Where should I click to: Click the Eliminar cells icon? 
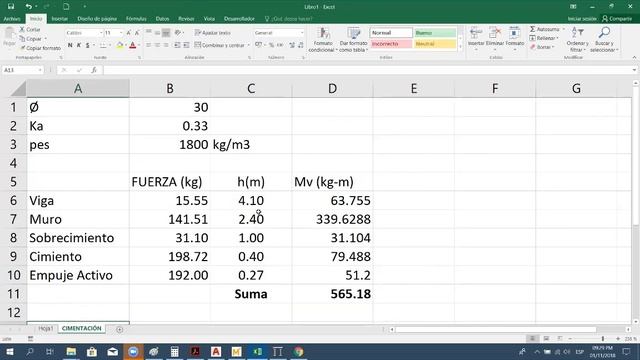[495, 33]
